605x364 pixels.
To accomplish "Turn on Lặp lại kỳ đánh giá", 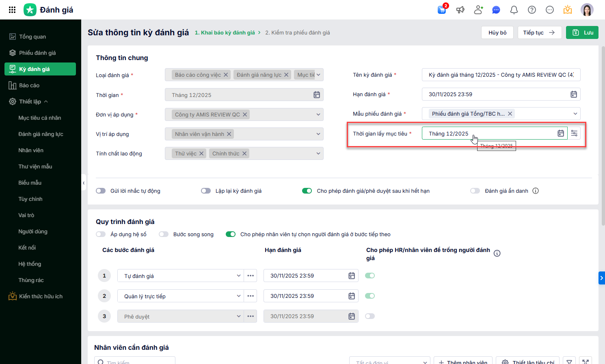I will pyautogui.click(x=206, y=191).
